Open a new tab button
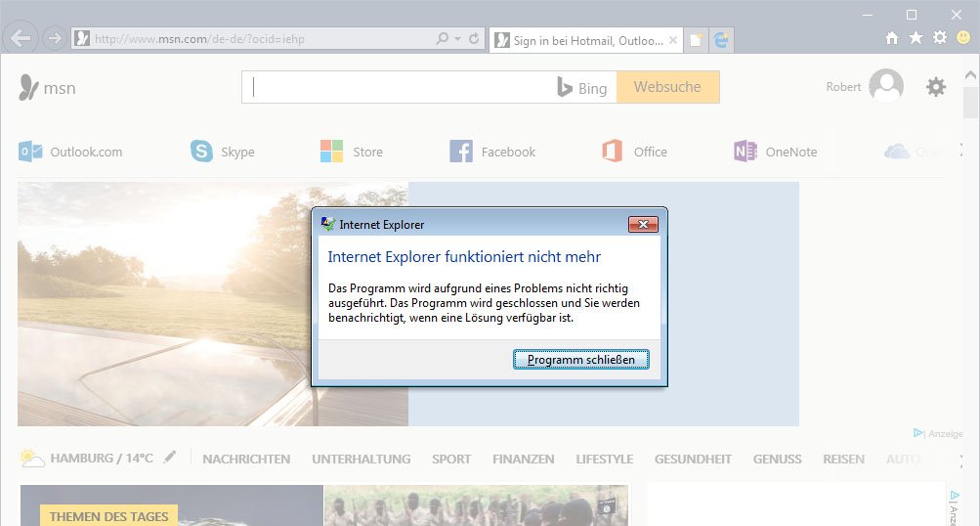 click(x=695, y=41)
